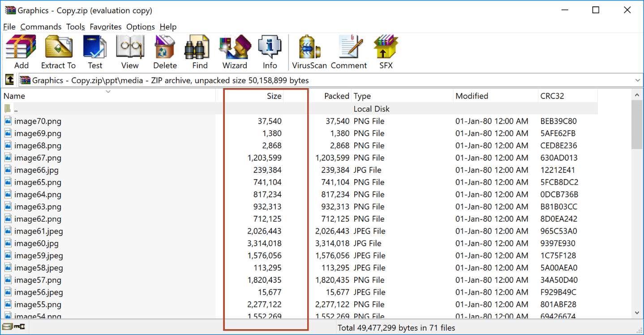Click the SFX toolbar icon

[x=386, y=52]
